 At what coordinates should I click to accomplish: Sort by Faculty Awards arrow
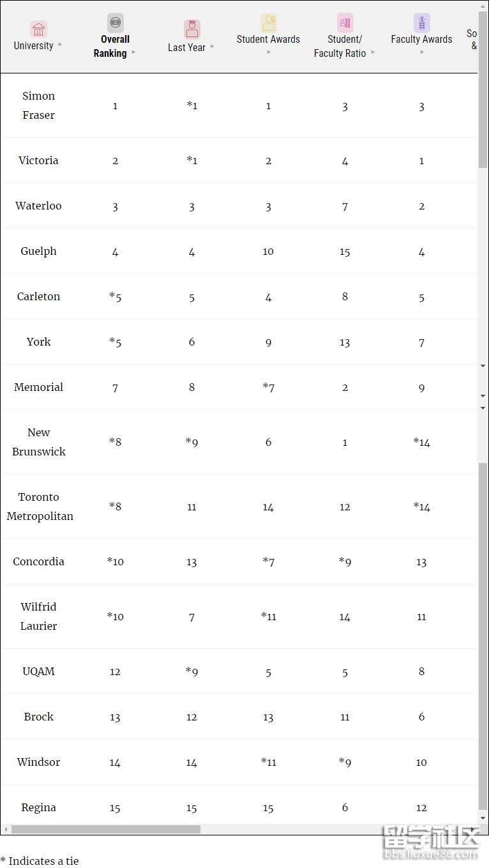tap(422, 52)
